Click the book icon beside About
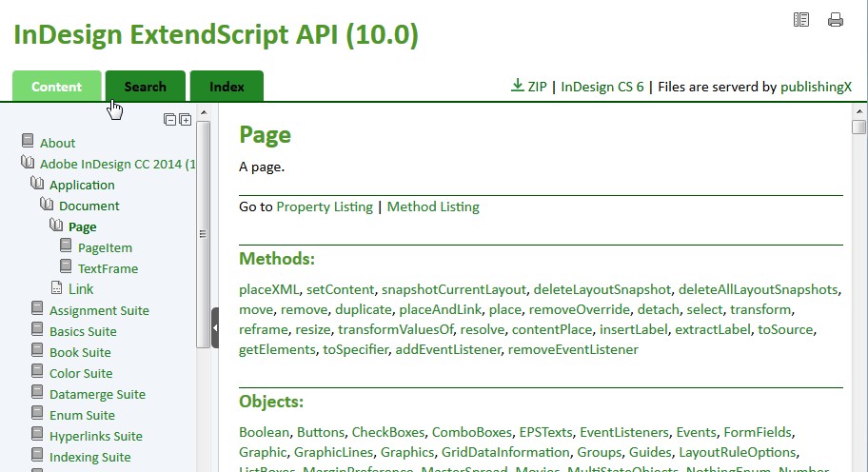Viewport: 868px width, 472px height. 28,141
